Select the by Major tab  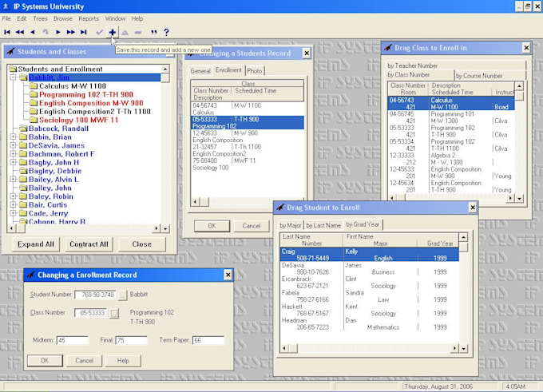click(291, 225)
